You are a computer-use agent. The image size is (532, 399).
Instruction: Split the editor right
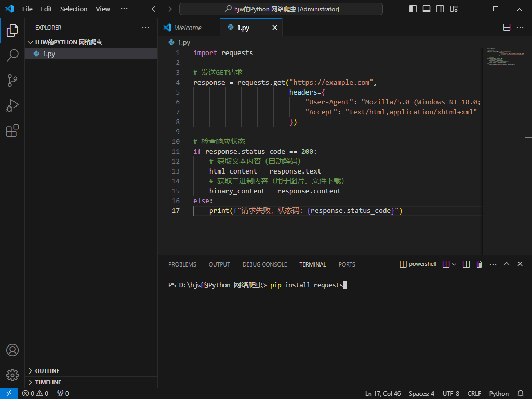pyautogui.click(x=507, y=28)
